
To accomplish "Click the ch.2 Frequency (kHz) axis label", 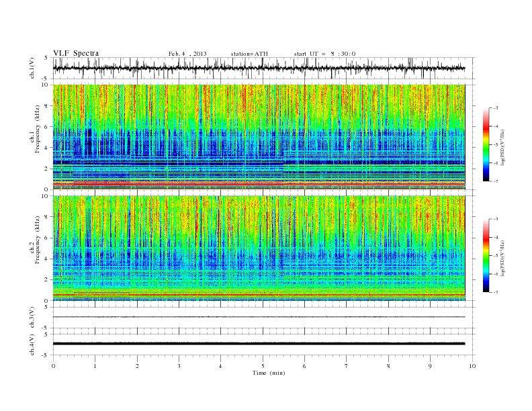I will pyautogui.click(x=35, y=240).
